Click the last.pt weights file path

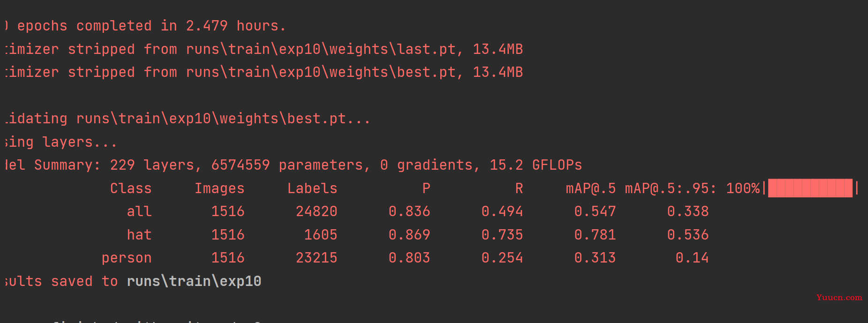[321, 49]
